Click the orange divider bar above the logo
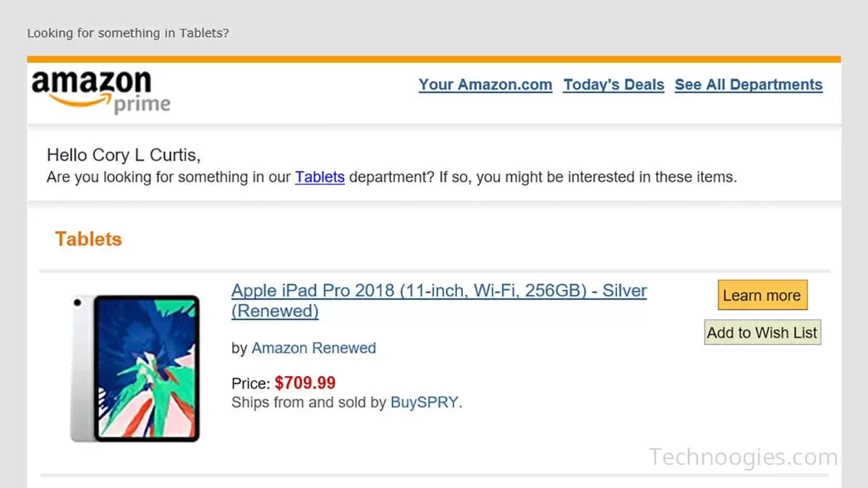This screenshot has width=868, height=488. 434,56
